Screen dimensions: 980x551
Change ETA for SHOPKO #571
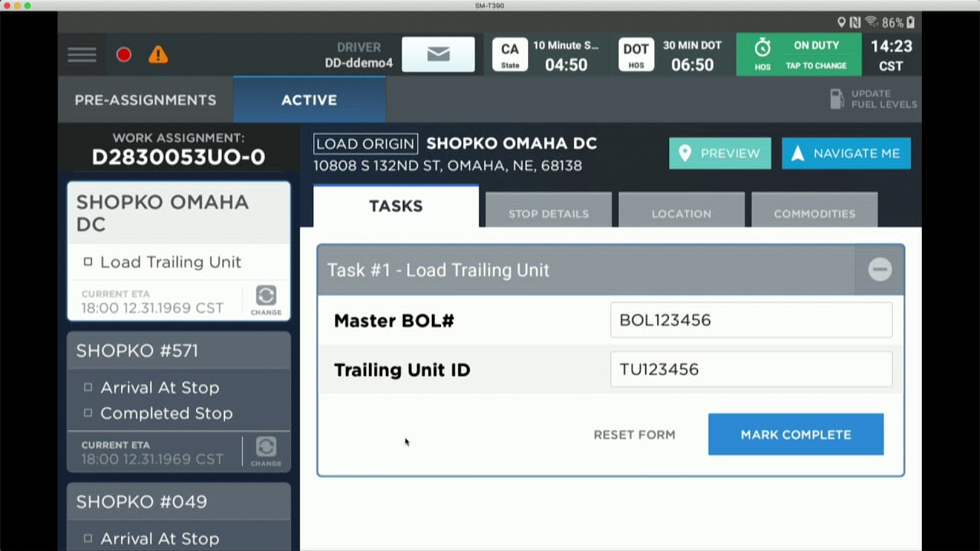coord(266,452)
